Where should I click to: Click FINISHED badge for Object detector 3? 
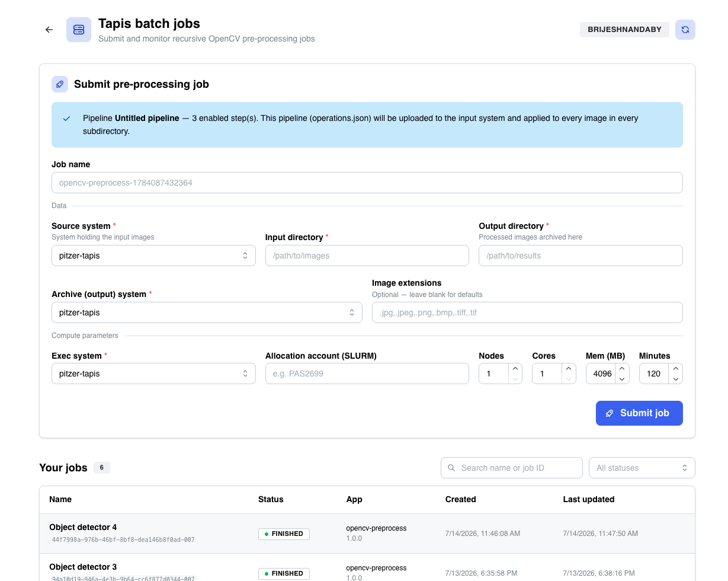284,573
